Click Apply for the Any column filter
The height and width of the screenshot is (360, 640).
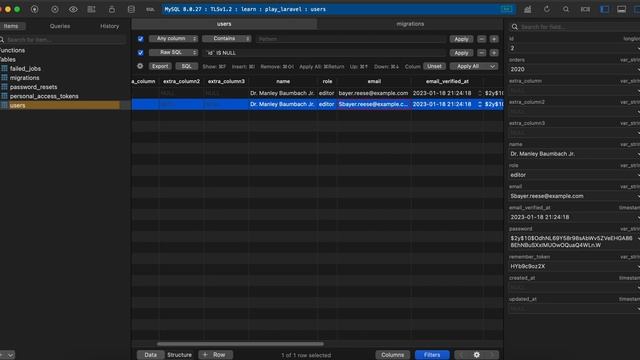point(461,39)
